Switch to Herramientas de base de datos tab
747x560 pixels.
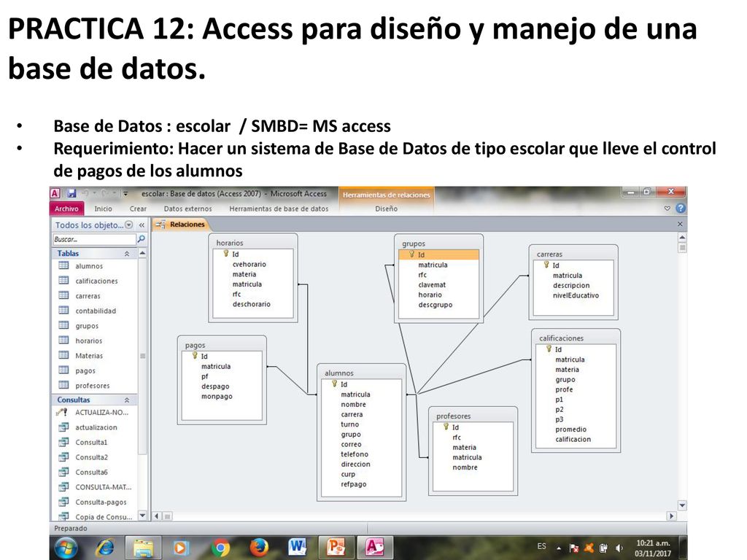point(279,209)
